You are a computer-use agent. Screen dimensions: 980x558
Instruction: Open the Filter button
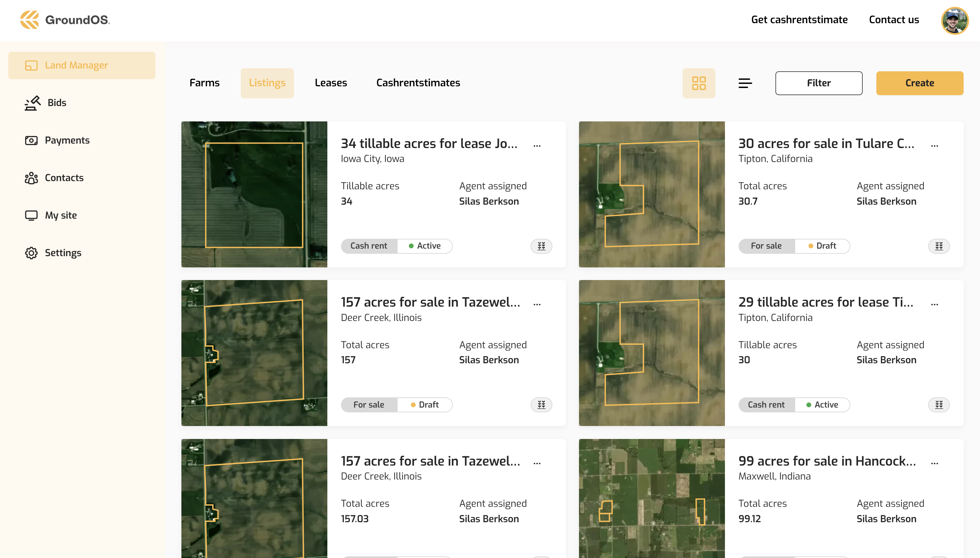click(x=818, y=83)
